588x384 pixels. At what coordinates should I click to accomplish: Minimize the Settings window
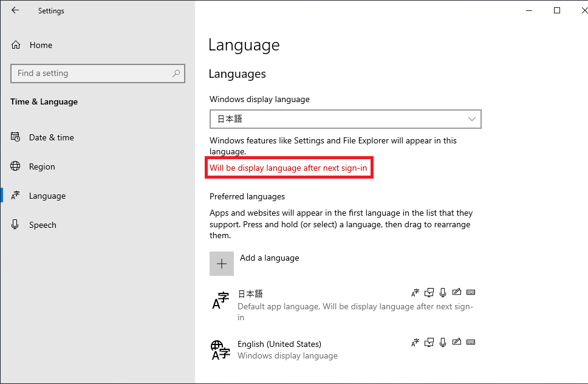529,10
